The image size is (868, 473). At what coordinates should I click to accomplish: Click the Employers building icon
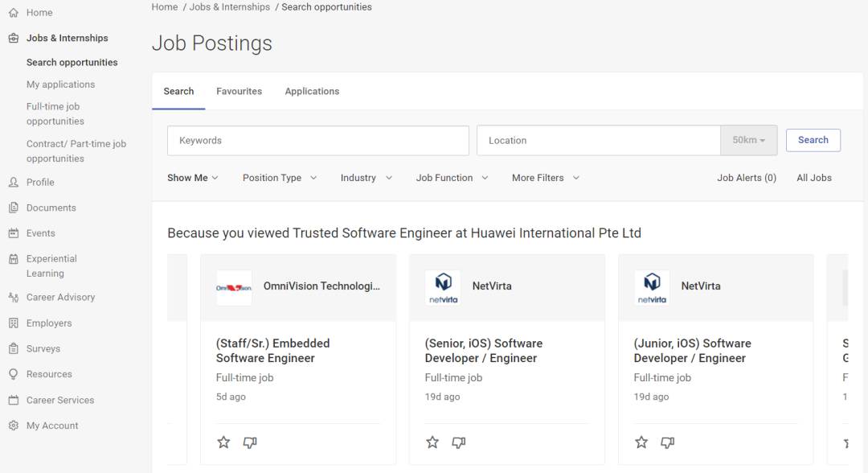coord(13,323)
